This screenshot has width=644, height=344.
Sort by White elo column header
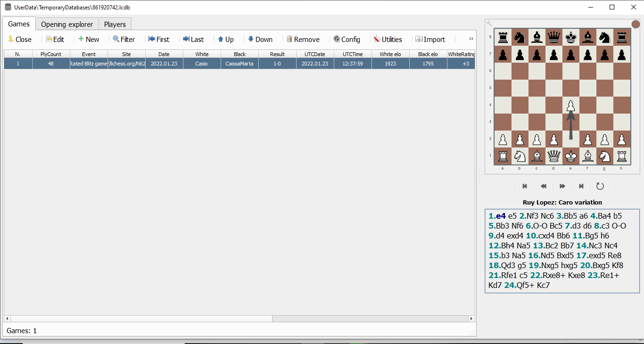point(390,54)
